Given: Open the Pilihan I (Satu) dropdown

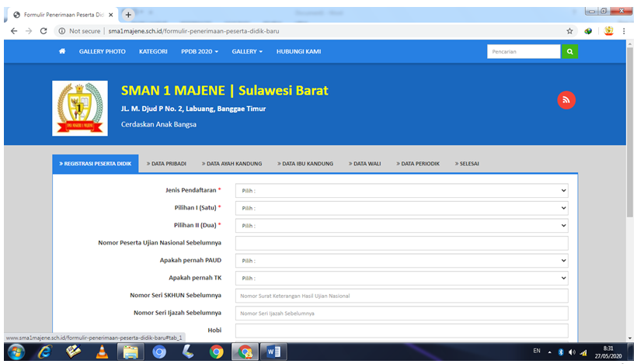Looking at the screenshot, I should (x=402, y=208).
